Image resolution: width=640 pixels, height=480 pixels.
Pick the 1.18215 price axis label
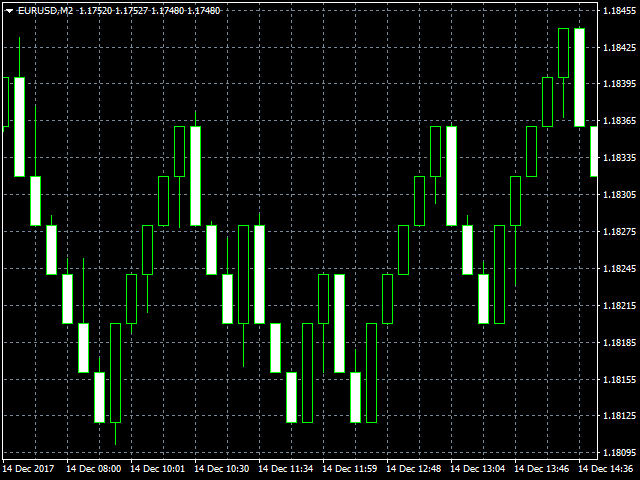click(619, 306)
